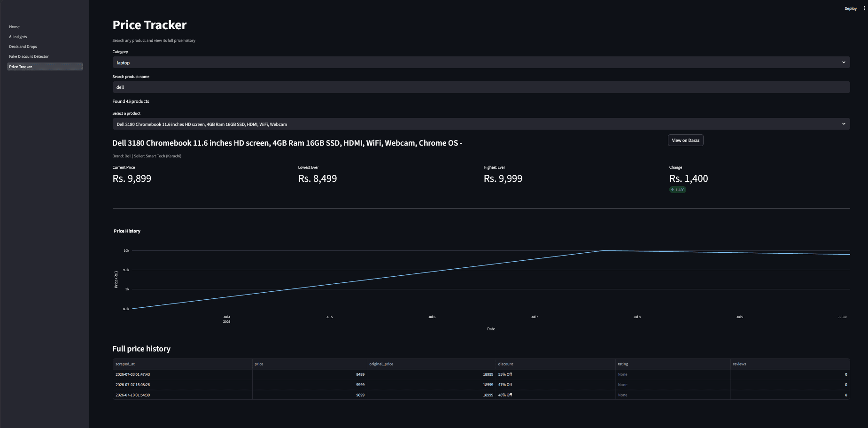This screenshot has width=868, height=428.
Task: Click Brand: Dell seller info line
Action: 147,156
